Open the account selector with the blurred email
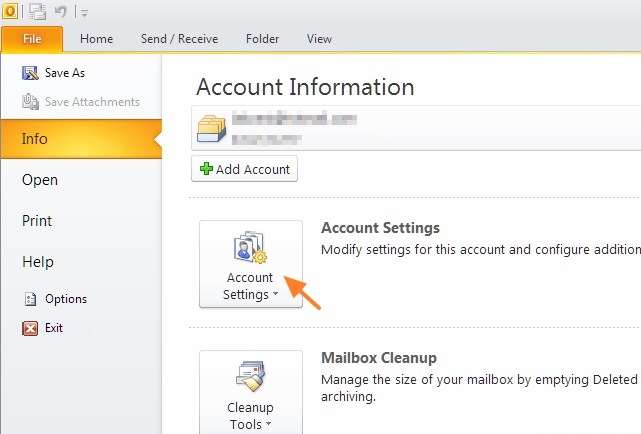The height and width of the screenshot is (434, 641). click(416, 128)
